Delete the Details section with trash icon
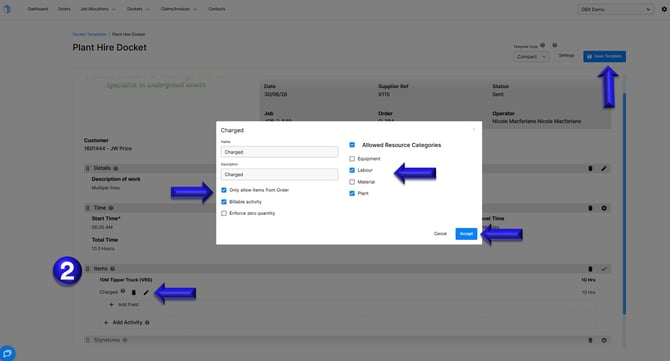The image size is (670, 361). tap(590, 168)
